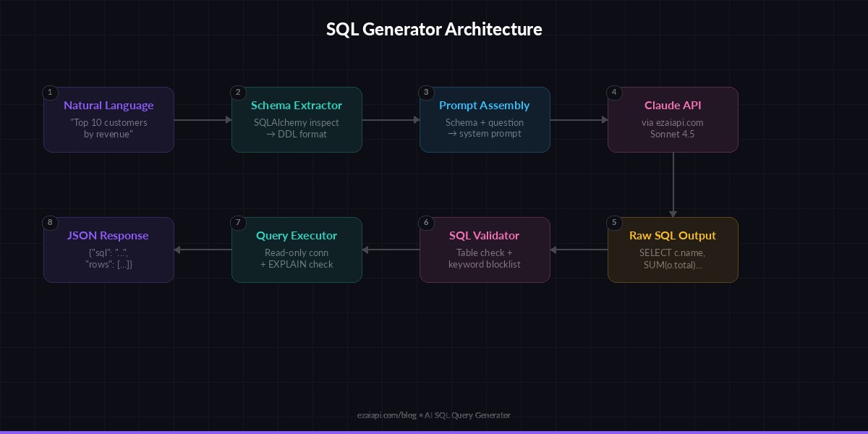
Task: Click the step 8 badge on JSON Response
Action: click(50, 223)
